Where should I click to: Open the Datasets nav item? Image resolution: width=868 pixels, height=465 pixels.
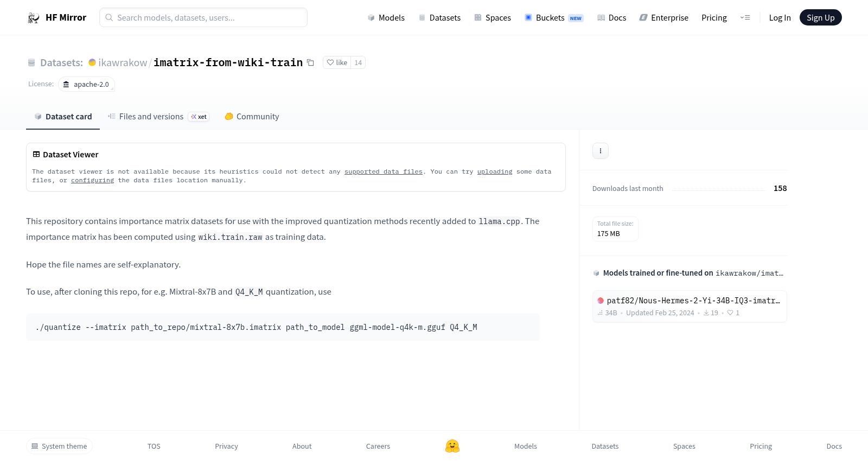pos(439,18)
